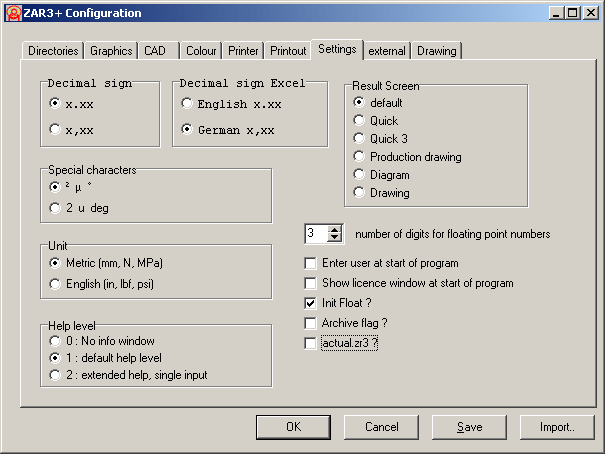The height and width of the screenshot is (454, 605).
Task: Choose Quick 3 result screen option
Action: tap(359, 139)
